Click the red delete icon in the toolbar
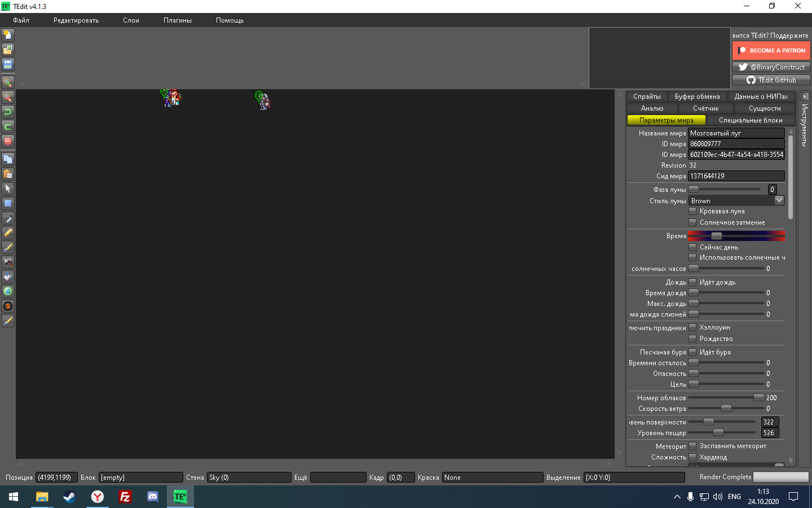The image size is (812, 508). coord(8,141)
